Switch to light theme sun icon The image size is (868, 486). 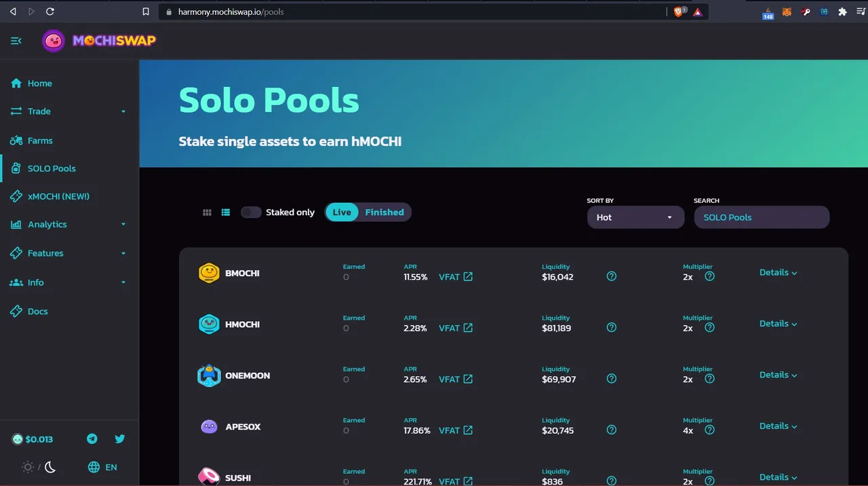point(28,467)
